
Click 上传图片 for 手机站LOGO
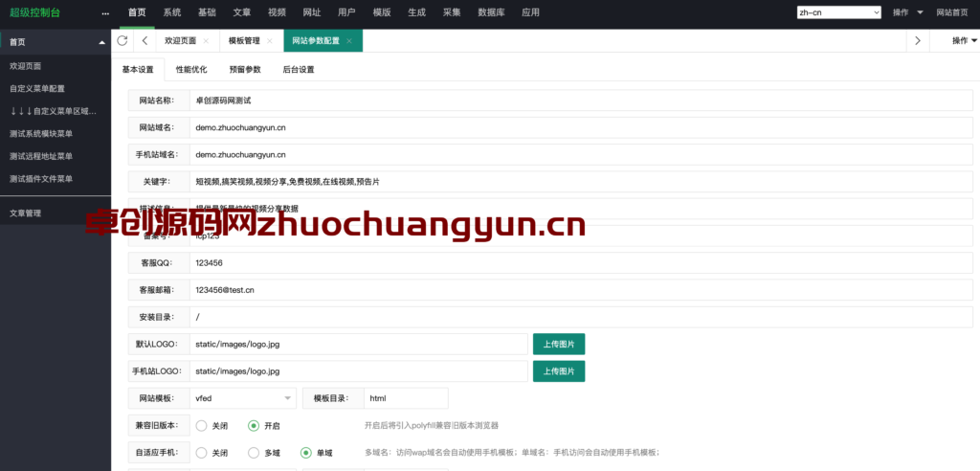[x=559, y=370]
